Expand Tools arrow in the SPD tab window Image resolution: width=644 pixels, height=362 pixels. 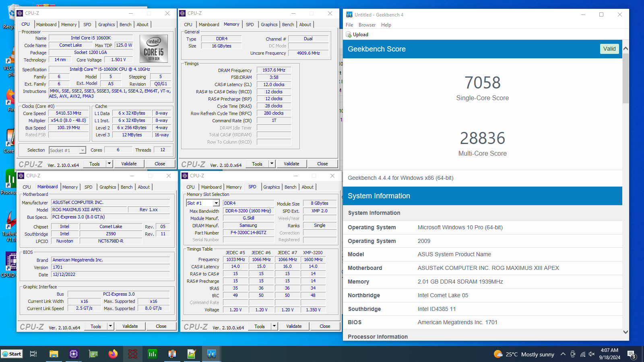click(x=274, y=326)
